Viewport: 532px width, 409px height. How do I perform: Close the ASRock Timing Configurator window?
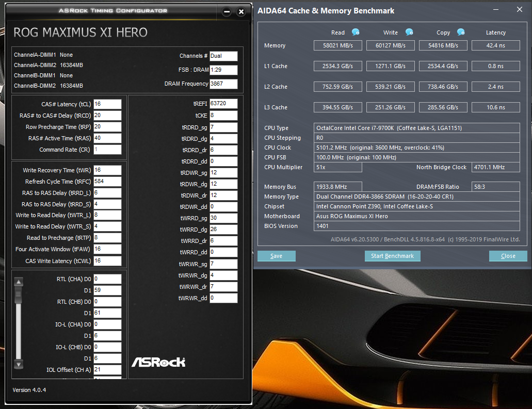pos(241,12)
